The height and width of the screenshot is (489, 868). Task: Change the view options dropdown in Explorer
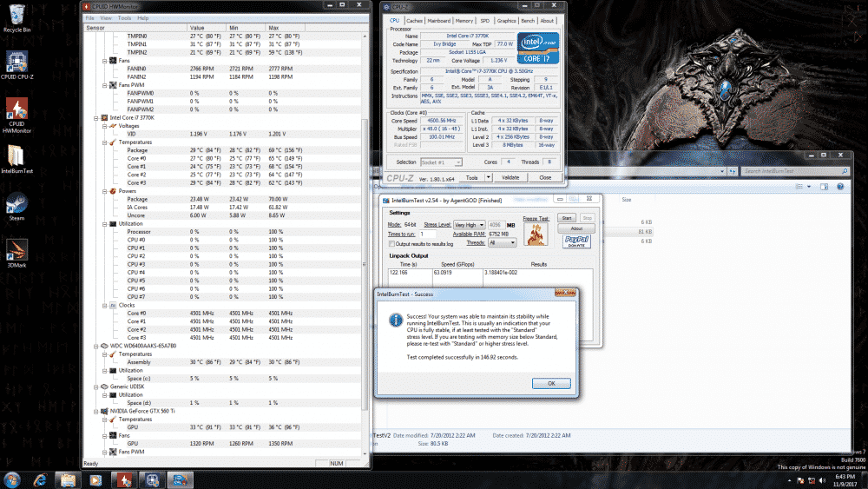pos(809,187)
